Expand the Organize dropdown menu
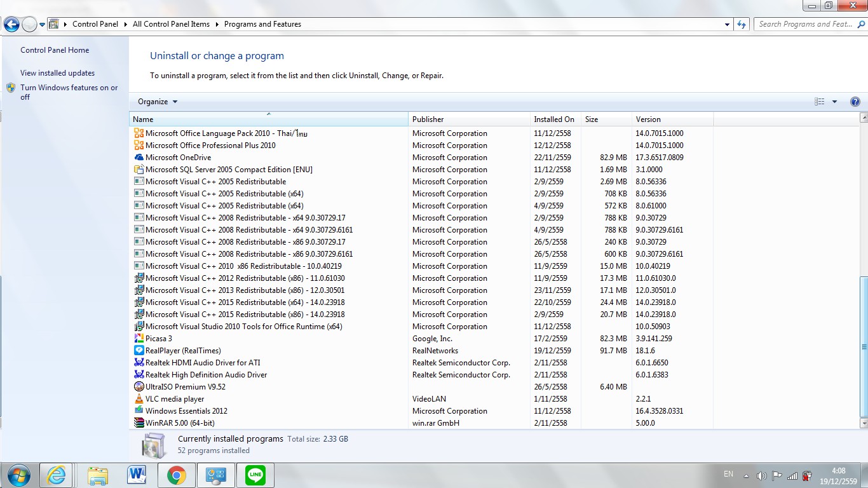The height and width of the screenshot is (488, 868). point(158,102)
